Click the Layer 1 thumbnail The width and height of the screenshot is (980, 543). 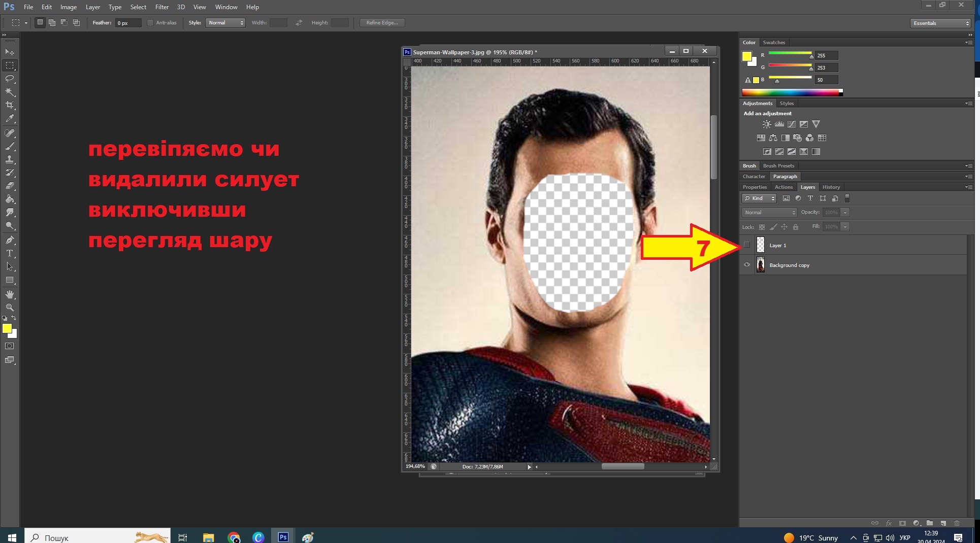[x=760, y=245]
